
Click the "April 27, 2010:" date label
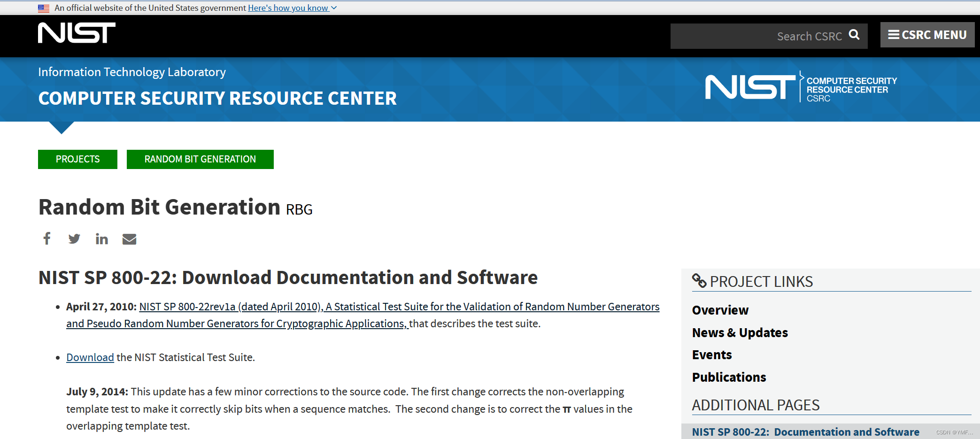(x=101, y=307)
